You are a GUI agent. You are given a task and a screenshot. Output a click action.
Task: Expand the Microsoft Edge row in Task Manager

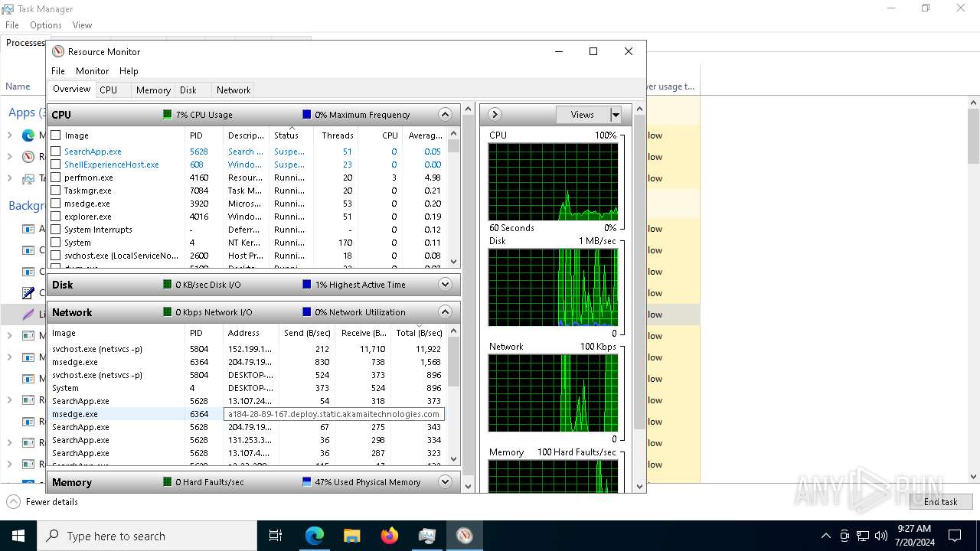[9, 135]
